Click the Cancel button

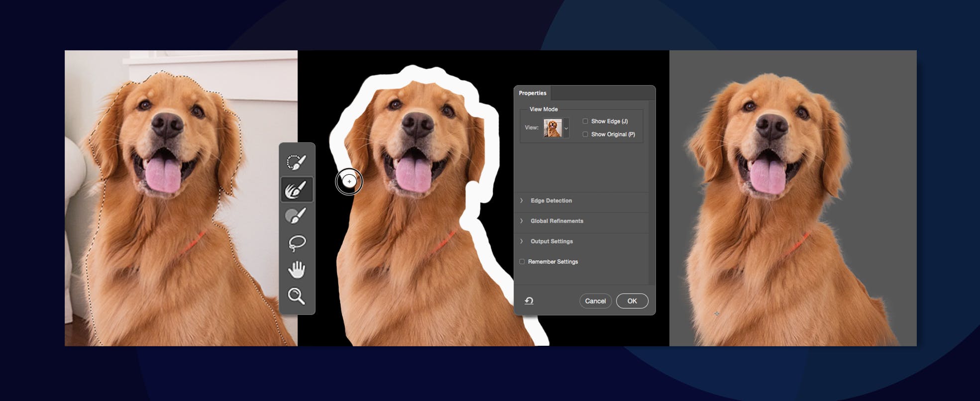click(595, 301)
